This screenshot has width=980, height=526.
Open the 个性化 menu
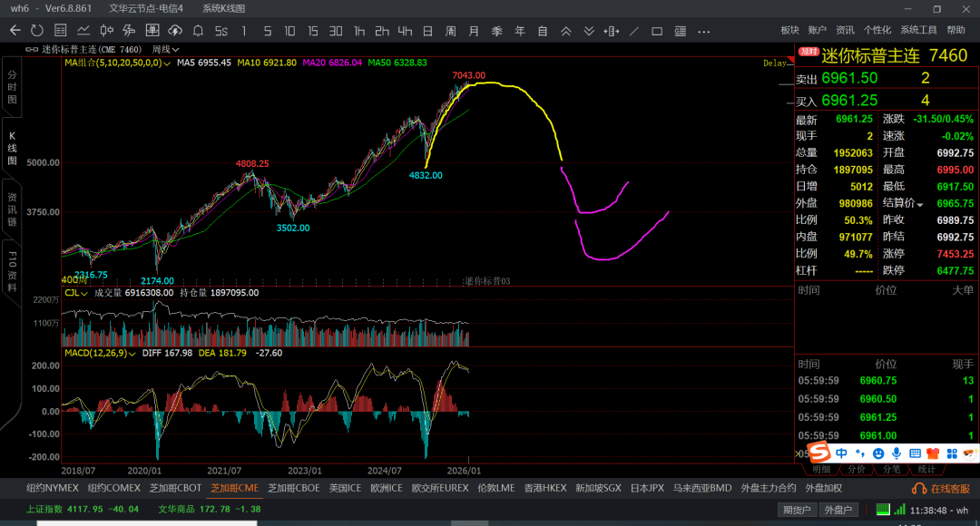point(877,30)
